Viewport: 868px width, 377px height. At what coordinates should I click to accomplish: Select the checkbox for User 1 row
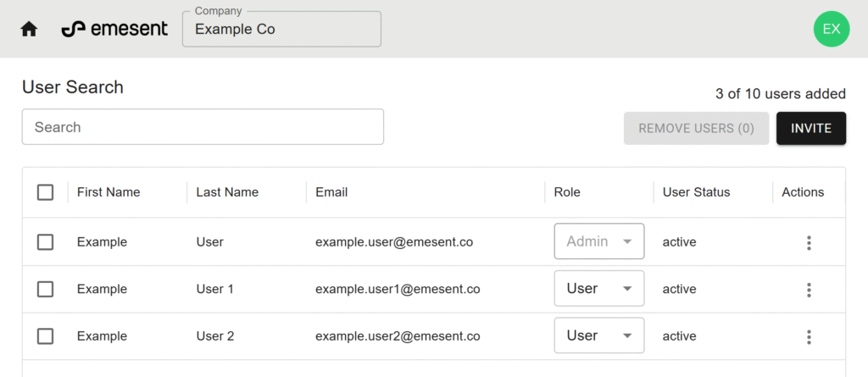46,289
